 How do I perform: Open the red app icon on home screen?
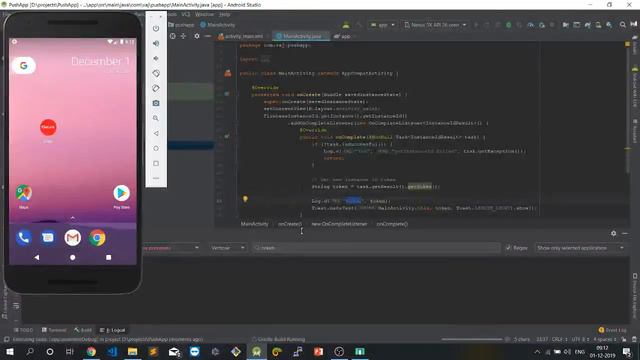pyautogui.click(x=48, y=127)
